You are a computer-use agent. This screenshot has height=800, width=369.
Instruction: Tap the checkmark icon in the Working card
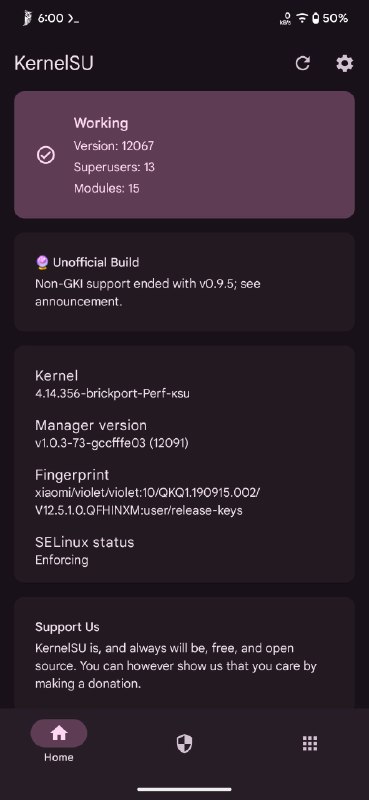coord(46,155)
